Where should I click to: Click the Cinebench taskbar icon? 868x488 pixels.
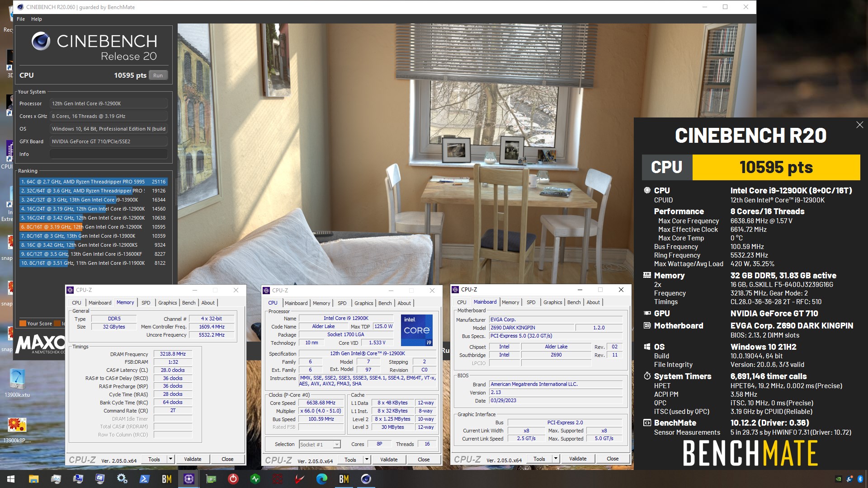pos(366,479)
